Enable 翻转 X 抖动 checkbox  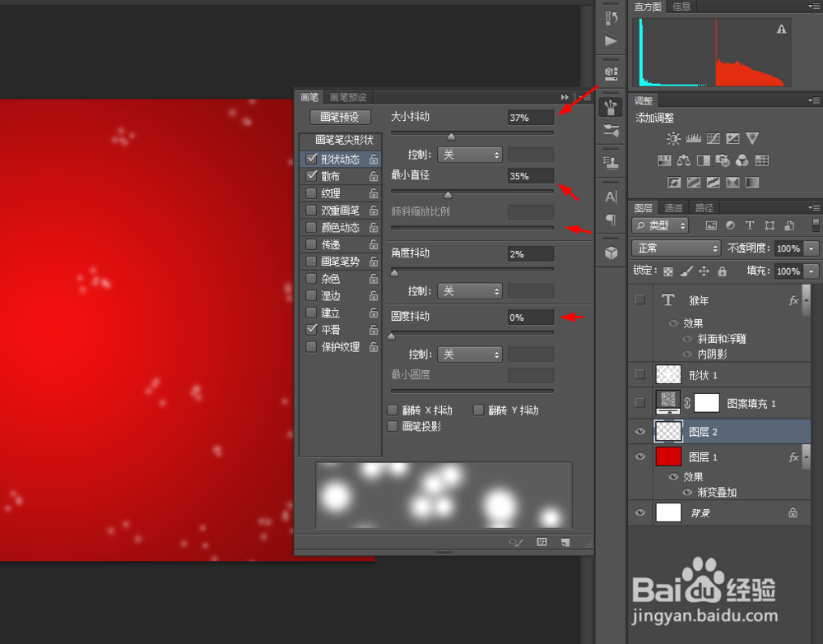(393, 410)
